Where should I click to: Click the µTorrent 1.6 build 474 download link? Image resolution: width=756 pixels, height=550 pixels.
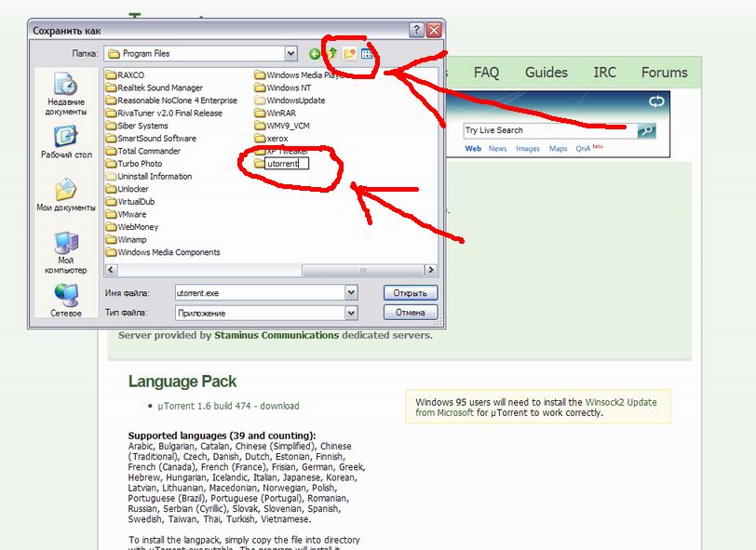coord(228,406)
